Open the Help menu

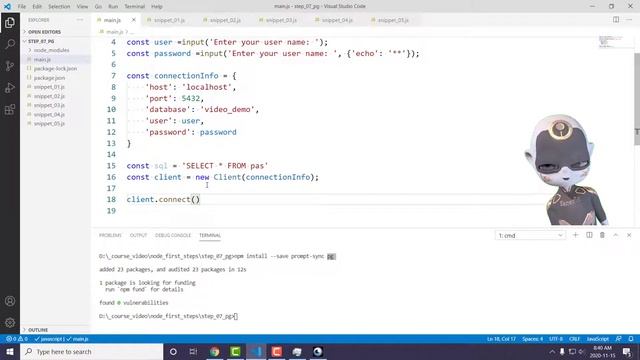pos(157,6)
